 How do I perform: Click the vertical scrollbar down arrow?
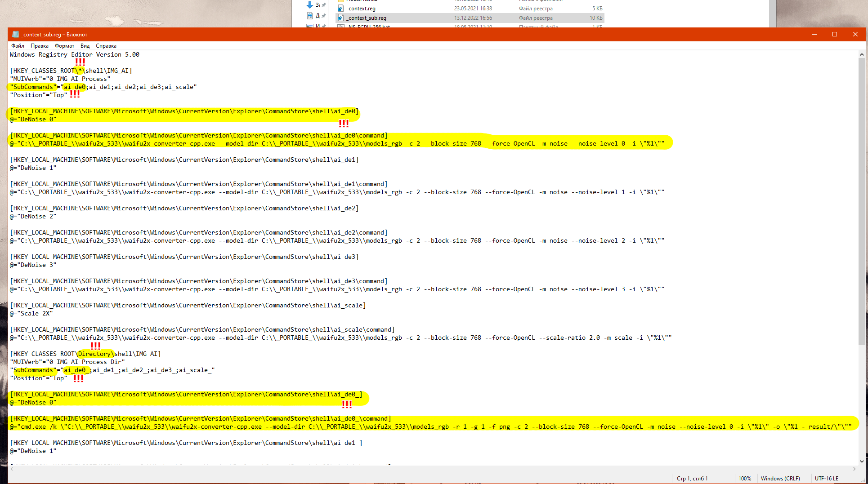[x=862, y=461]
